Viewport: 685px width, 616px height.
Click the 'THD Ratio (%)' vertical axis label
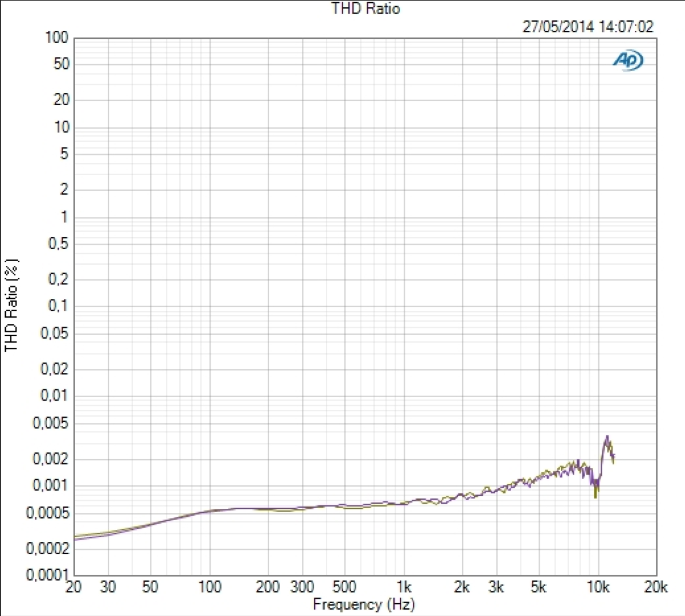(10, 305)
